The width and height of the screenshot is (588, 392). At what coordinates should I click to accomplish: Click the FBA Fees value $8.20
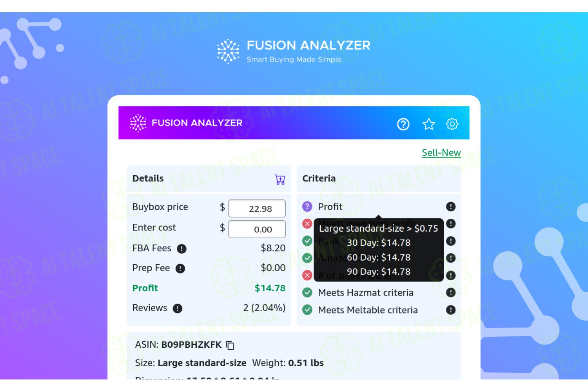[273, 248]
